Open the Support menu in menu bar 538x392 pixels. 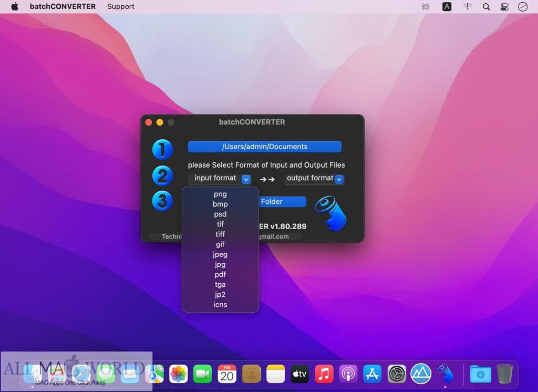pos(120,6)
